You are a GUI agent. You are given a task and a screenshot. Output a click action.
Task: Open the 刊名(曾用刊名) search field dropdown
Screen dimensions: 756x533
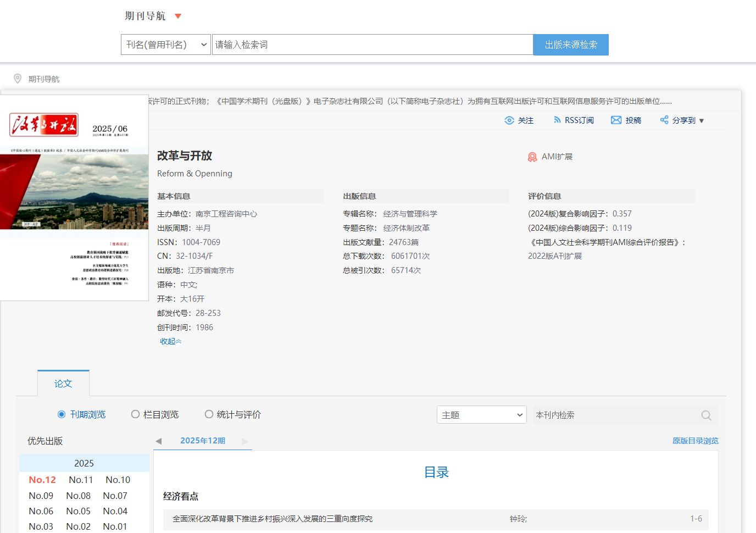point(166,45)
